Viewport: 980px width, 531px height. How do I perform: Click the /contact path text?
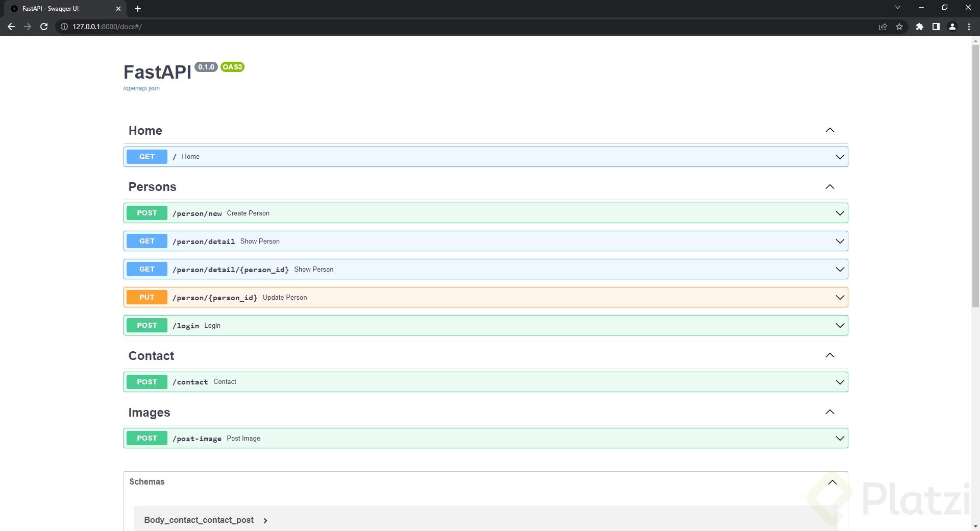click(190, 382)
